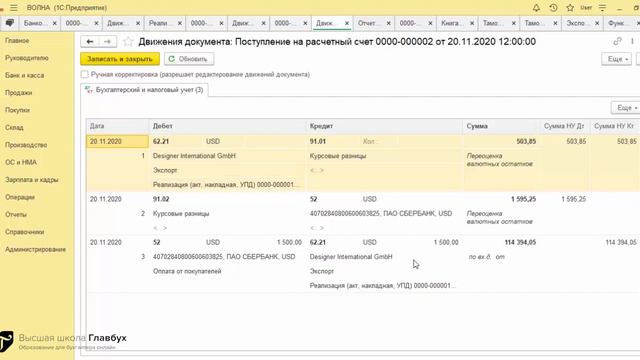Open Руководителю section
Image resolution: width=640 pixels, height=360 pixels.
[27, 58]
